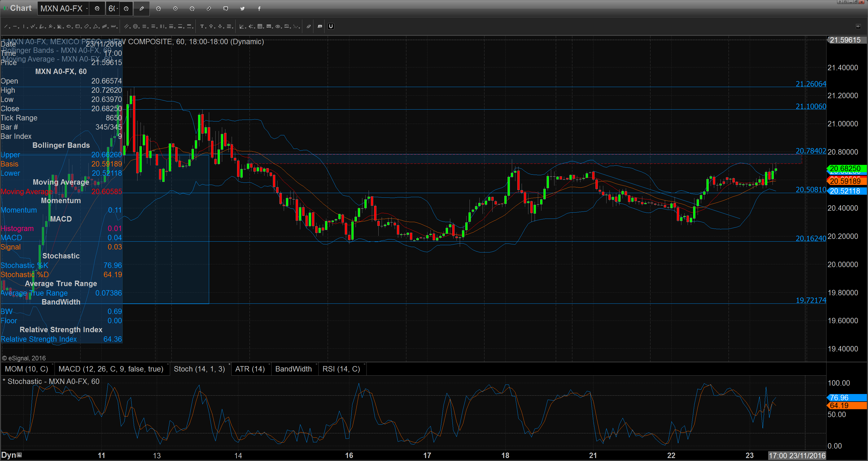Click the eraser tool icon
This screenshot has height=461, width=868.
tap(309, 26)
